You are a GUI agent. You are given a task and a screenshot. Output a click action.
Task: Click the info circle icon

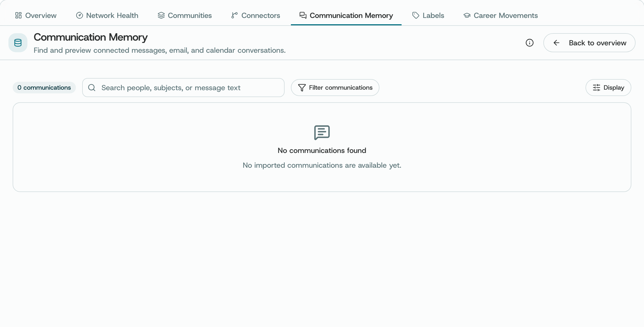pyautogui.click(x=529, y=43)
